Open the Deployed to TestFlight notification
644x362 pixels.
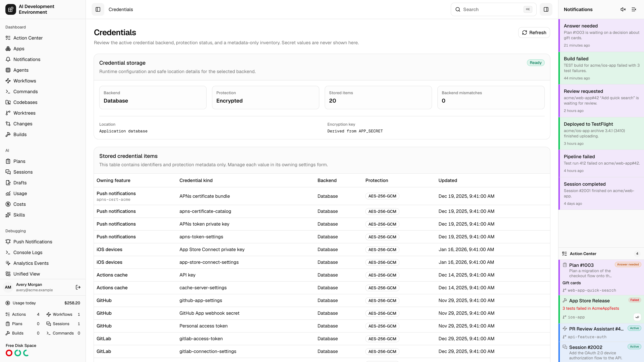(601, 134)
